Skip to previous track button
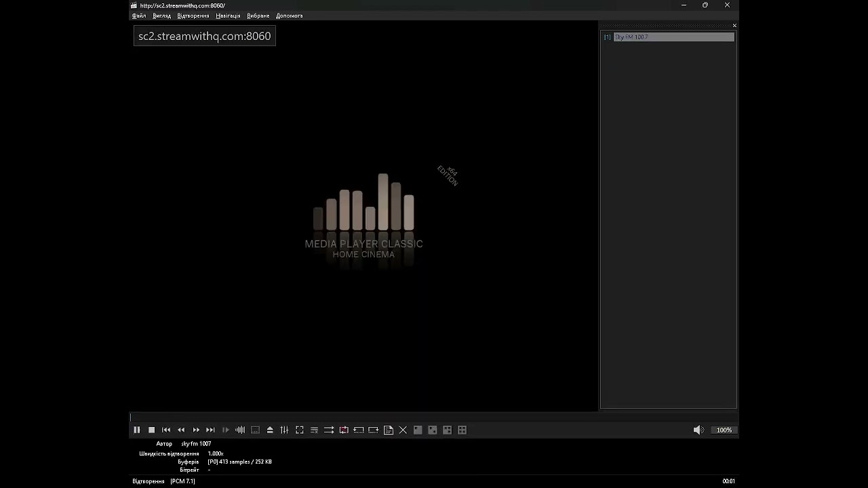The height and width of the screenshot is (488, 868). click(166, 430)
